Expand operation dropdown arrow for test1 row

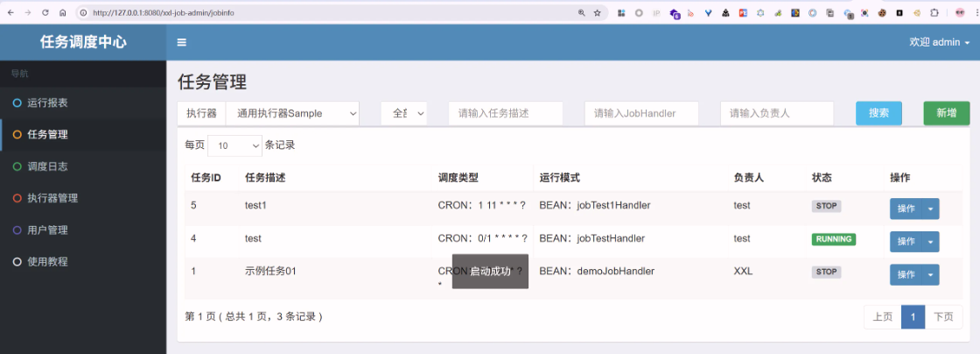[931, 209]
